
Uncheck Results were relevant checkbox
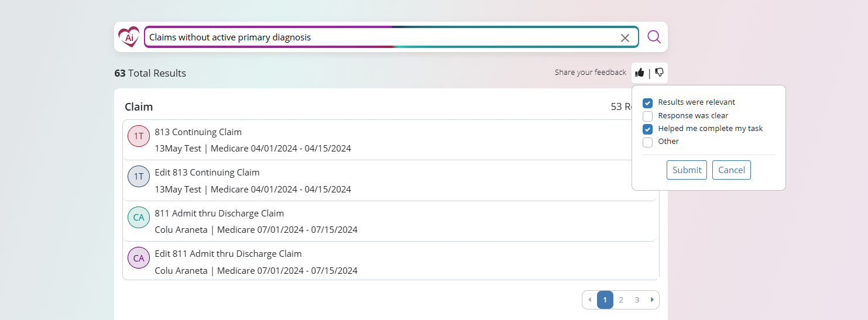click(648, 103)
